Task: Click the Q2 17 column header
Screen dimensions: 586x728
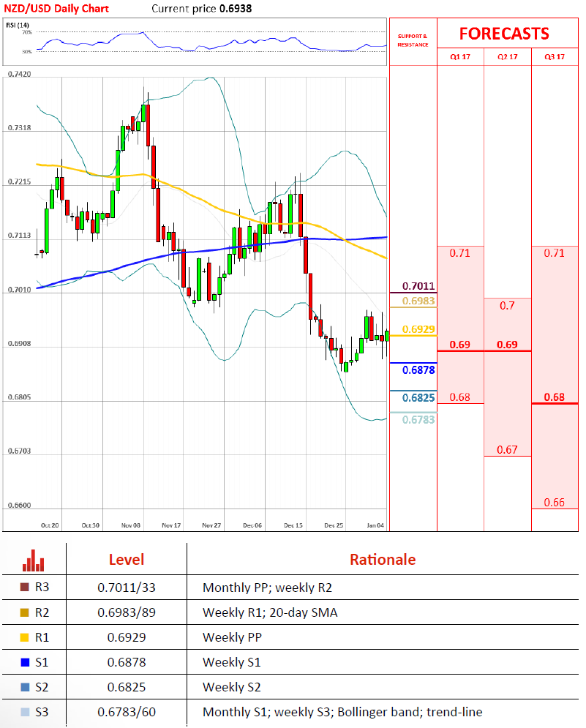Action: tap(508, 56)
